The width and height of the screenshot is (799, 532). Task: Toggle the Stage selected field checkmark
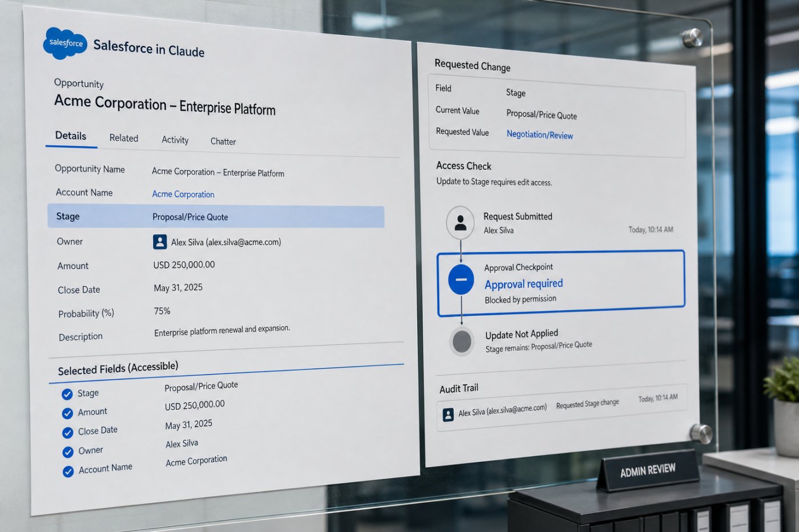(67, 394)
